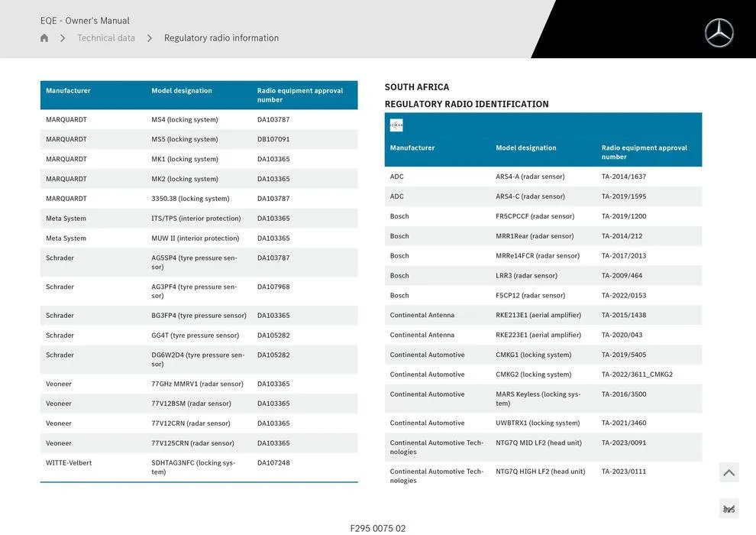Click the chevron after Technical data
The width and height of the screenshot is (756, 535).
point(150,38)
